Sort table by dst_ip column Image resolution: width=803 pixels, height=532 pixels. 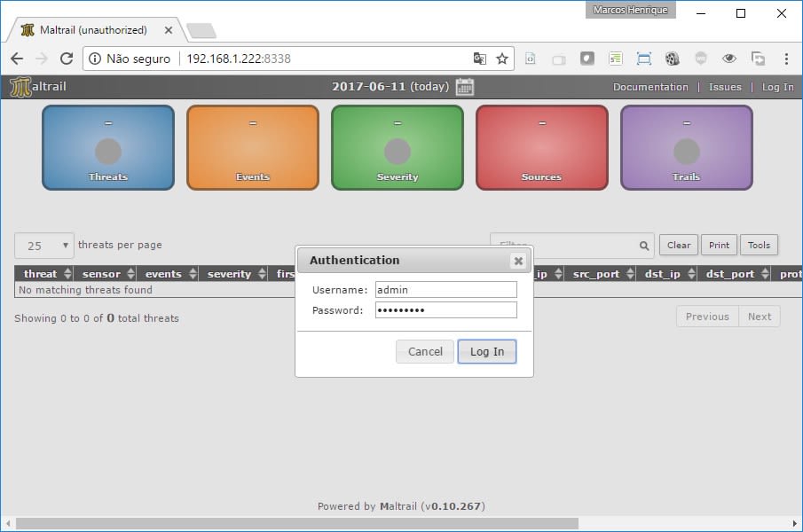coord(666,274)
